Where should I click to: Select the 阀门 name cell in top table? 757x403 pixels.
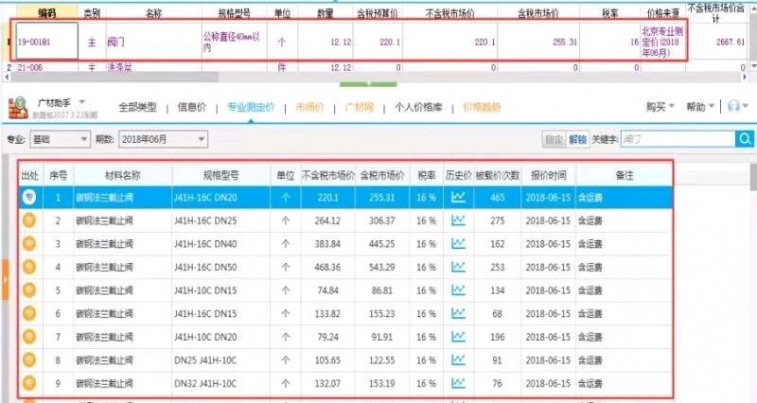coord(154,42)
